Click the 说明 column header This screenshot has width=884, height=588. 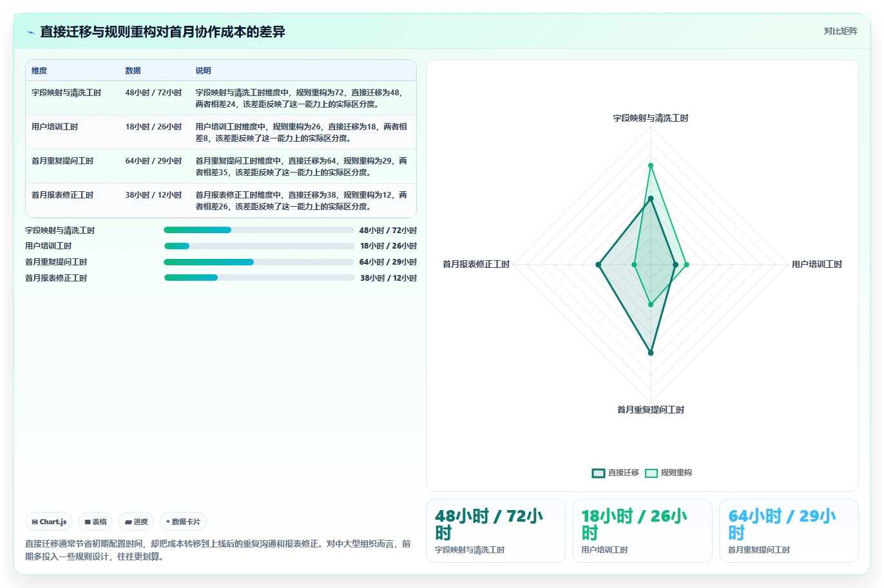(x=204, y=71)
